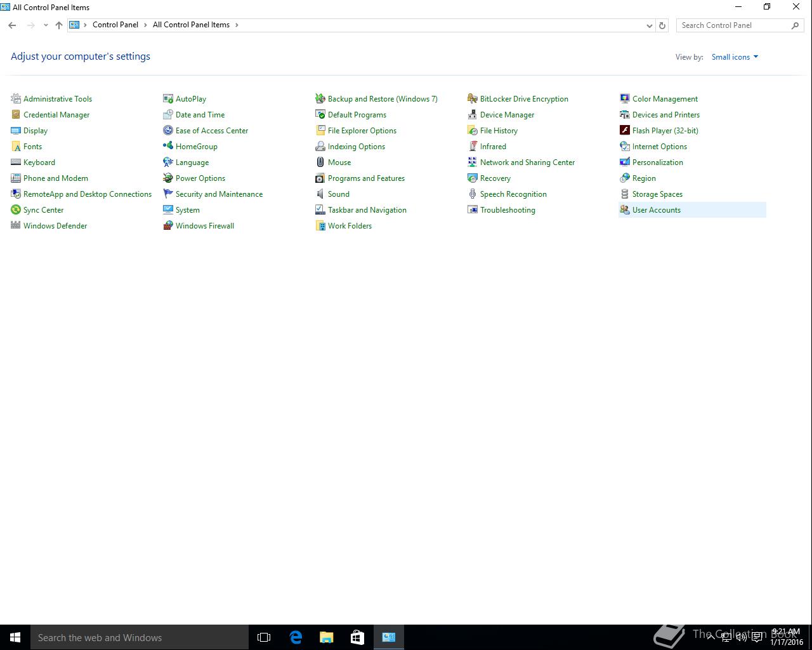Viewport: 812px width, 650px height.
Task: Open Devices and Printers
Action: (x=666, y=115)
